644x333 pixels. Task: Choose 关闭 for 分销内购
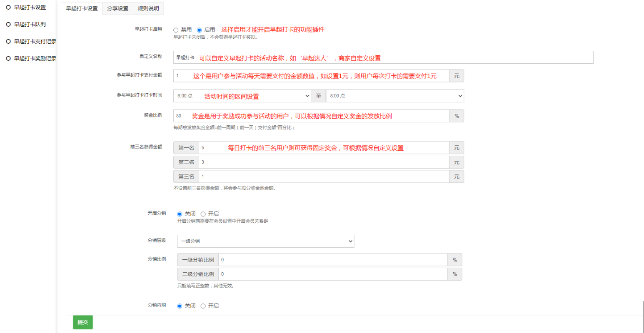pyautogui.click(x=180, y=306)
